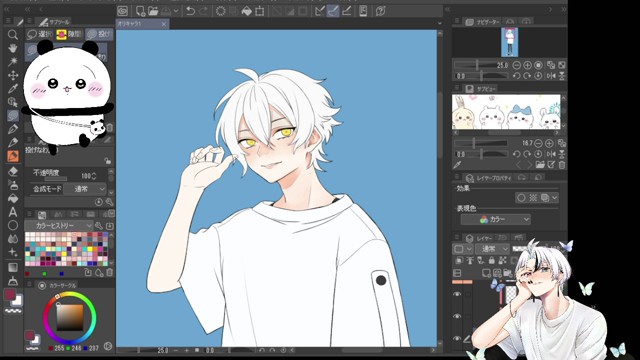Click the zoom-out minus in the Navigator panel
The image size is (640, 360).
[516, 65]
